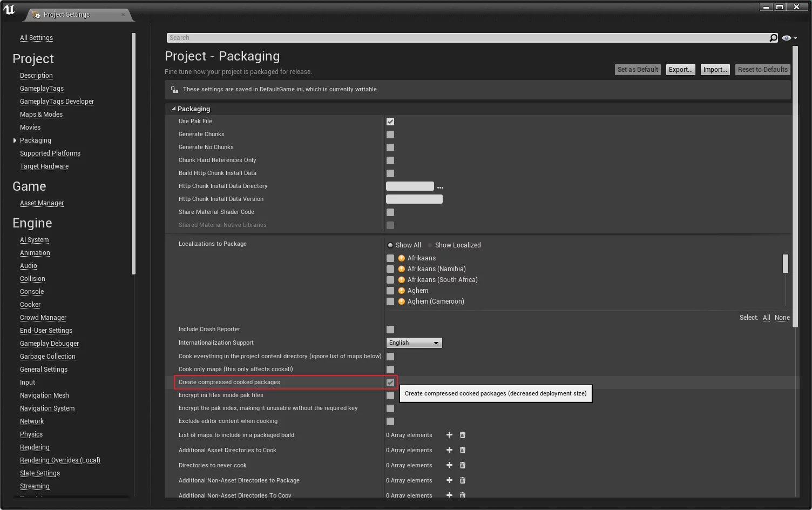Open the Rendering settings page
The image size is (812, 510).
35,447
